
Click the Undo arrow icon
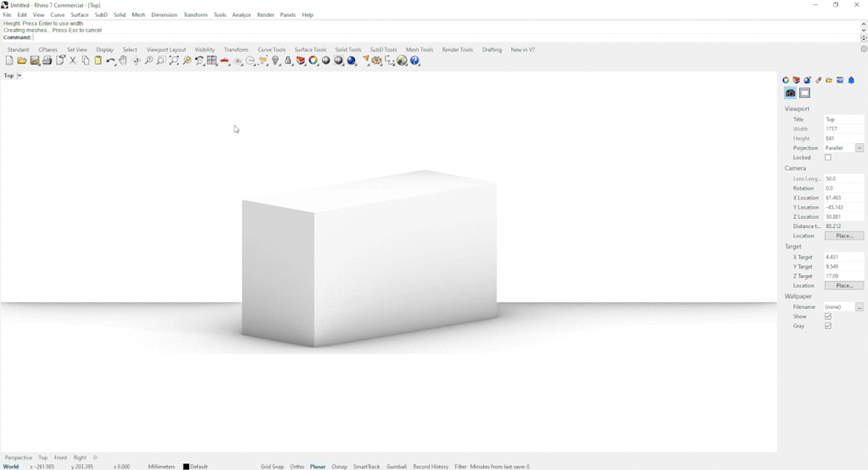pos(111,60)
